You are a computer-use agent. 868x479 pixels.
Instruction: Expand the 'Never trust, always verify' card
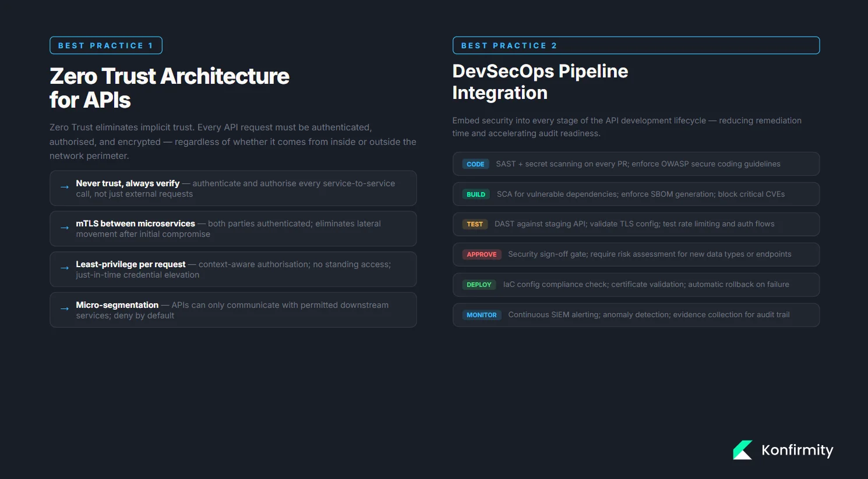233,188
